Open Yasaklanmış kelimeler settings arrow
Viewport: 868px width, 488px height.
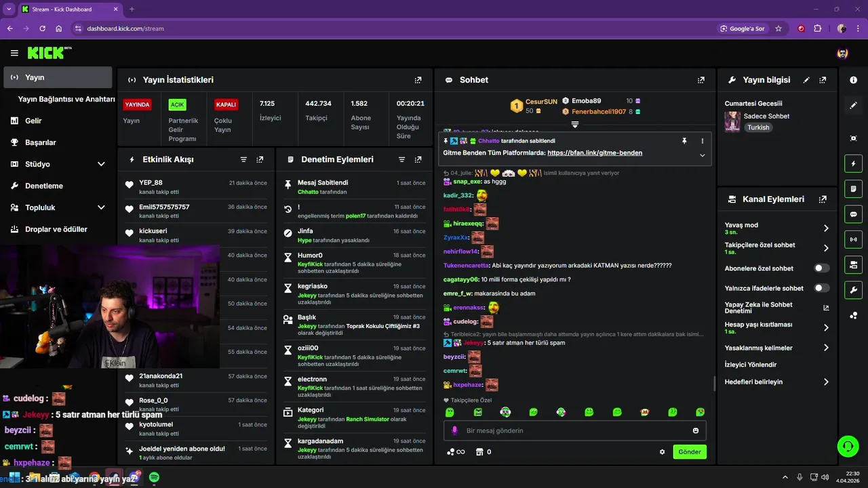point(826,348)
